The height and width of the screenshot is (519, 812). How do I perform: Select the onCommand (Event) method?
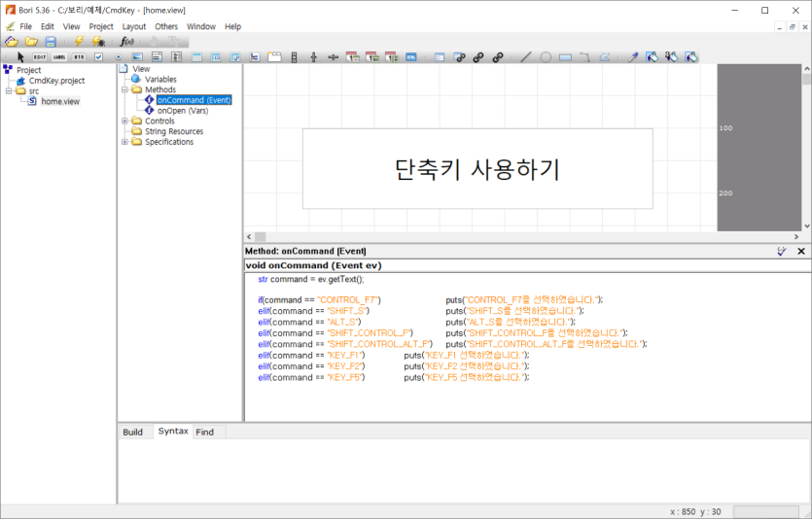pos(194,100)
